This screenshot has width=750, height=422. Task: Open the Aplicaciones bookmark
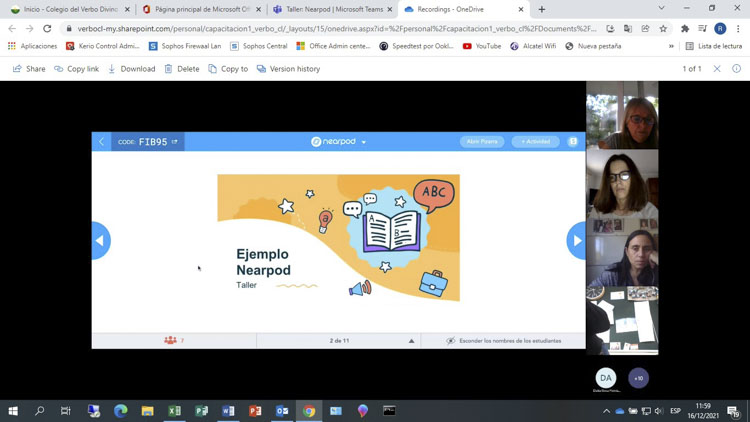(33, 46)
